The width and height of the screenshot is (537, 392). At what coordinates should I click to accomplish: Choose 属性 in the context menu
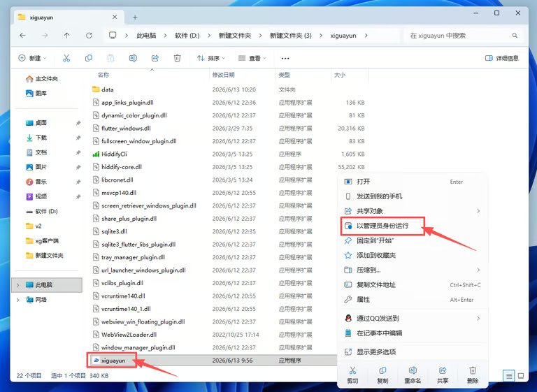413,299
